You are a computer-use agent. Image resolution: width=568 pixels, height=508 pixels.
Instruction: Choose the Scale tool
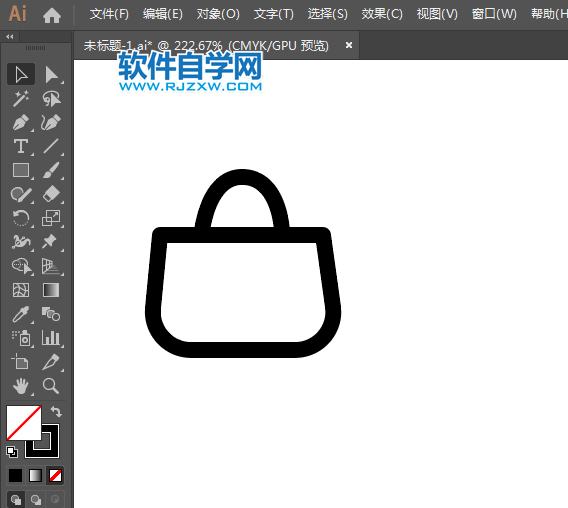pyautogui.click(x=51, y=218)
